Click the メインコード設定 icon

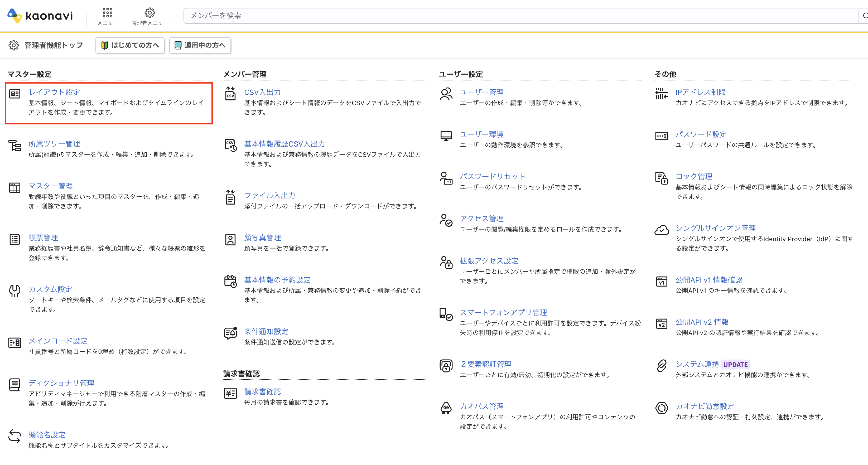pyautogui.click(x=15, y=342)
